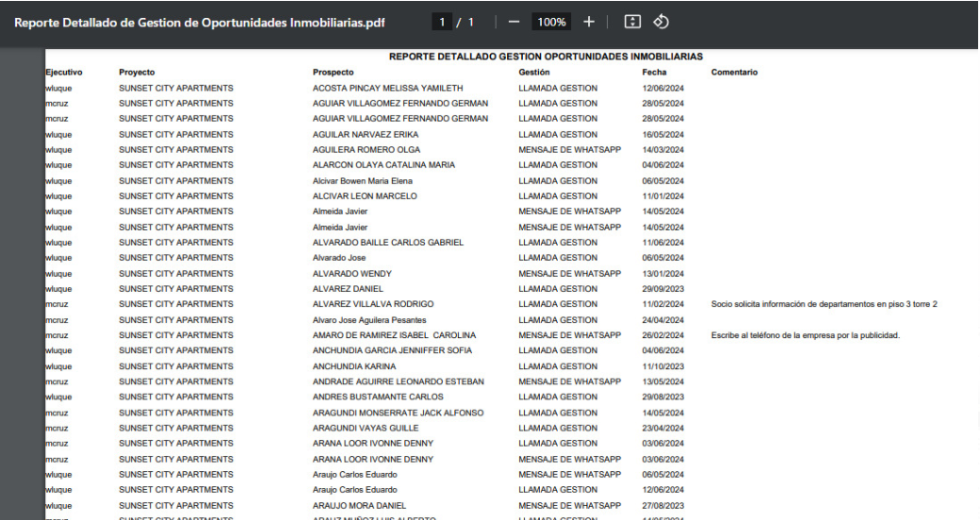Select prospect ACOSTA PINCAY MELISSA YAMILETH
Screen dimensions: 980x520
point(387,89)
